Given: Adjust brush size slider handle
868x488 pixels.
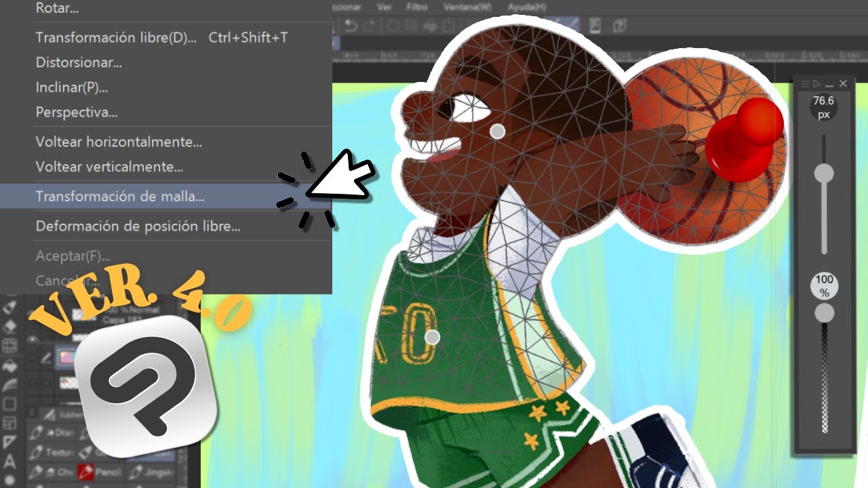Looking at the screenshot, I should coord(824,174).
